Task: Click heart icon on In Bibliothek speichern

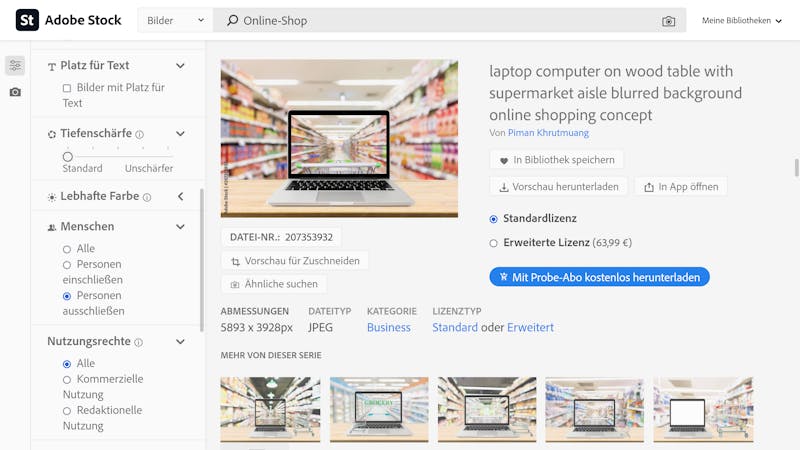Action: pos(504,161)
